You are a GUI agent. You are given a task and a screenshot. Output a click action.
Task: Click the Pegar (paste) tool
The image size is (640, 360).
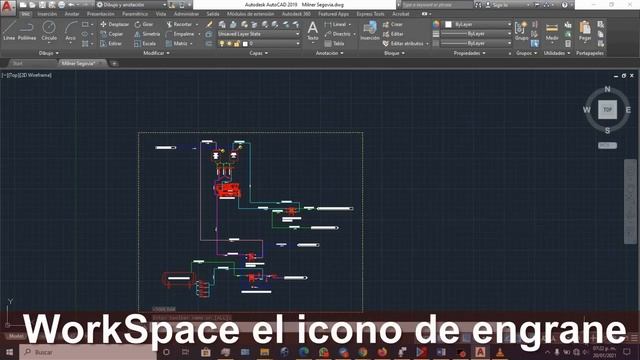pyautogui.click(x=585, y=31)
